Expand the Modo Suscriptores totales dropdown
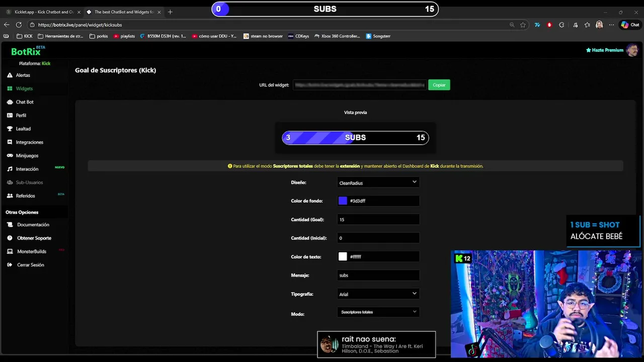Screen dimensions: 644x362 [378, 312]
